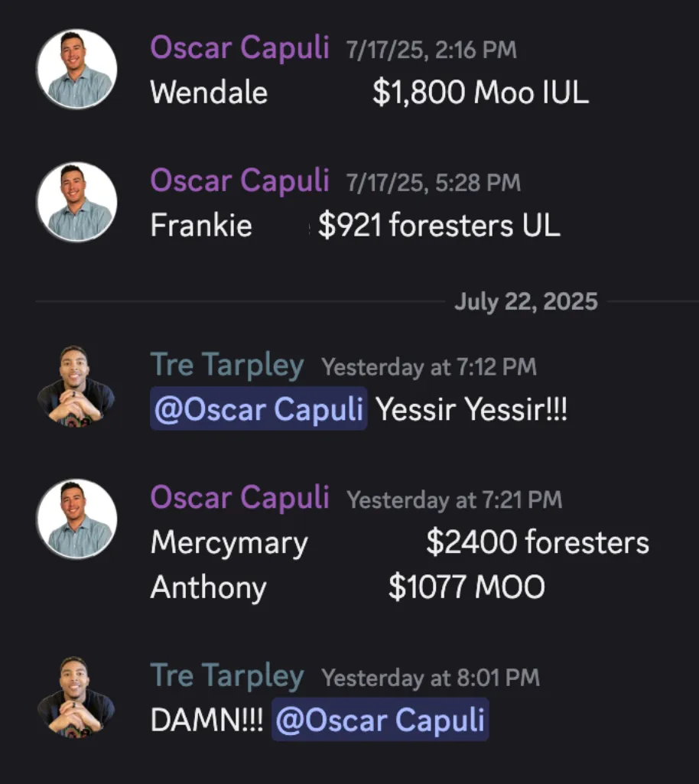Select the Wendale $1,800 Moo IUL message
Image resolution: width=699 pixels, height=784 pixels.
(x=369, y=93)
